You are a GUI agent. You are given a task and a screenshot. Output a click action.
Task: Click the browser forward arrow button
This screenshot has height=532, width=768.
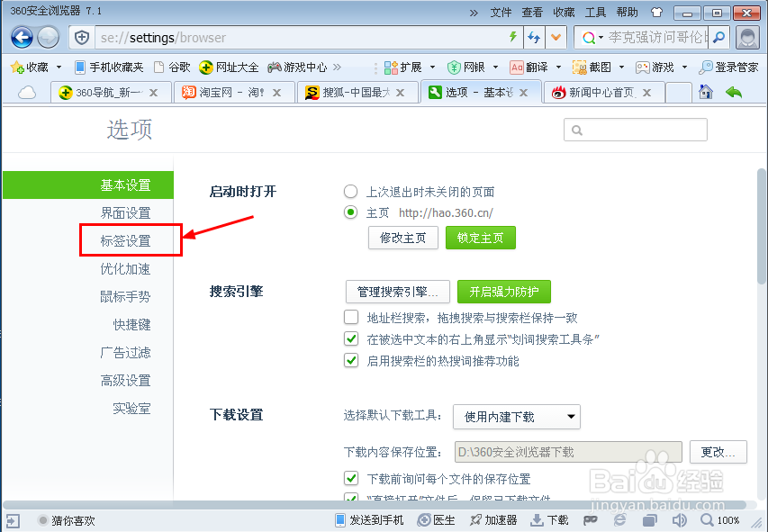(x=48, y=37)
